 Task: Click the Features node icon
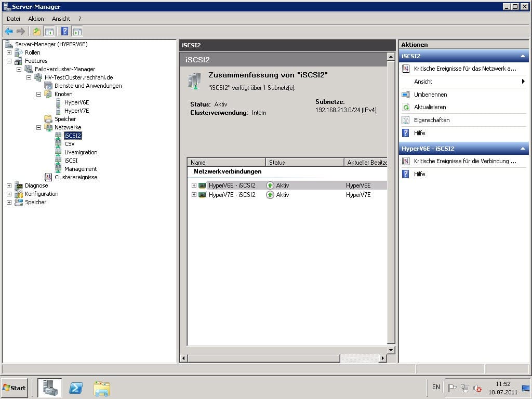tap(19, 61)
